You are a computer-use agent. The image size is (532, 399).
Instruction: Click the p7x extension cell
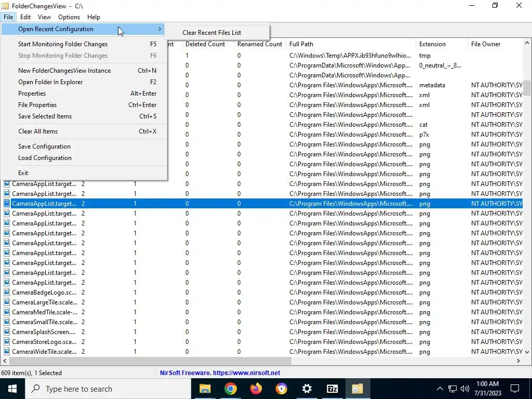(x=424, y=135)
